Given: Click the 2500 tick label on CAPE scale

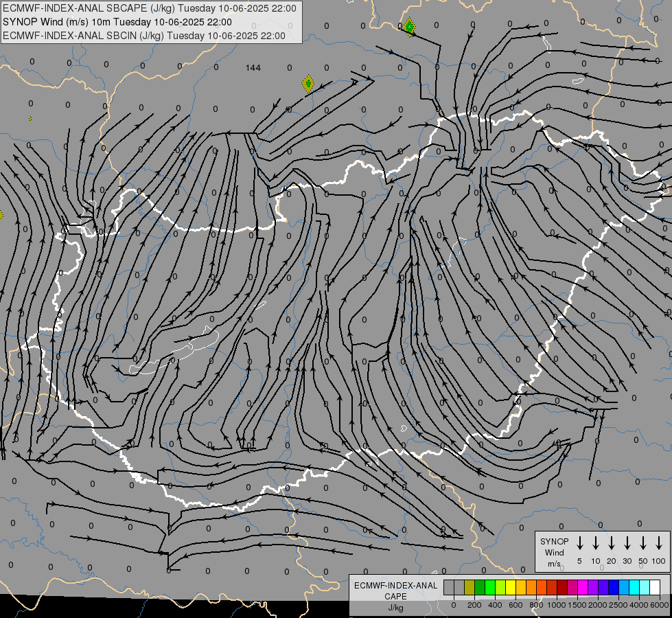Looking at the screenshot, I should (x=618, y=605).
